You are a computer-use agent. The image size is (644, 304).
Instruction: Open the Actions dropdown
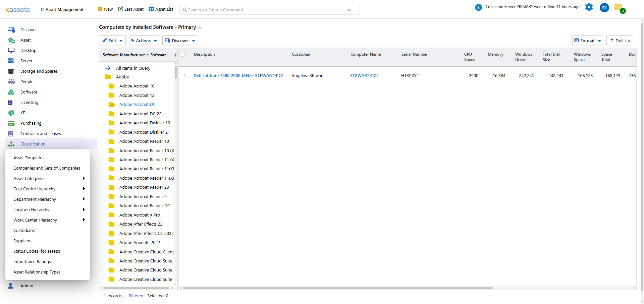coord(144,41)
